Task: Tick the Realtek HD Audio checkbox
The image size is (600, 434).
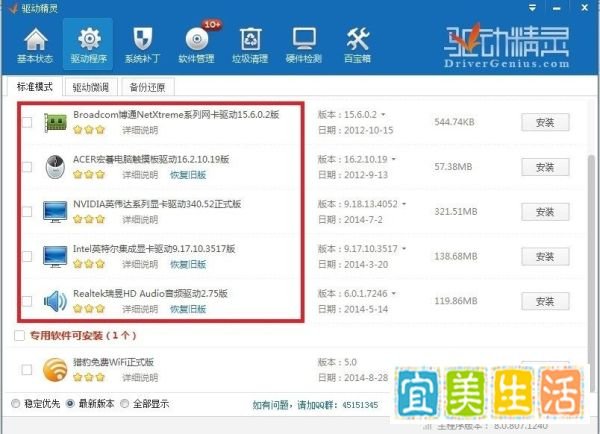Action: pyautogui.click(x=27, y=301)
